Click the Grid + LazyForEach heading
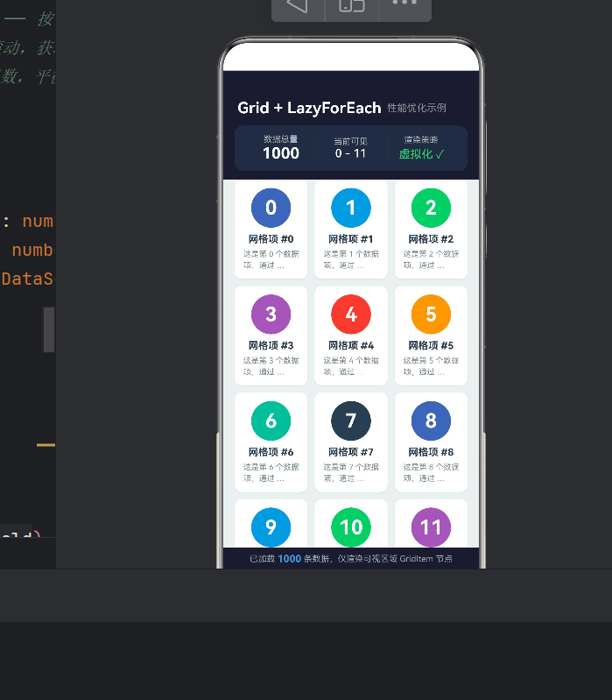Viewport: 612px width, 700px height. coord(309,108)
